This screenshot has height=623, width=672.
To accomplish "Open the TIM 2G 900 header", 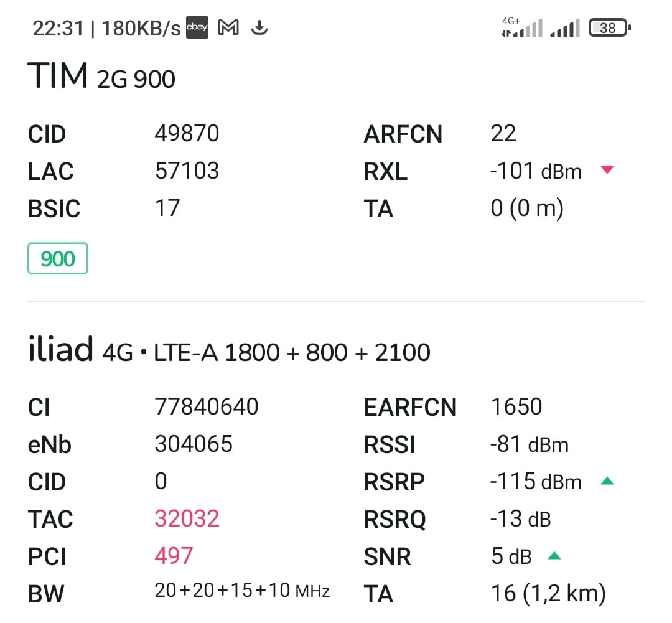I will [101, 76].
